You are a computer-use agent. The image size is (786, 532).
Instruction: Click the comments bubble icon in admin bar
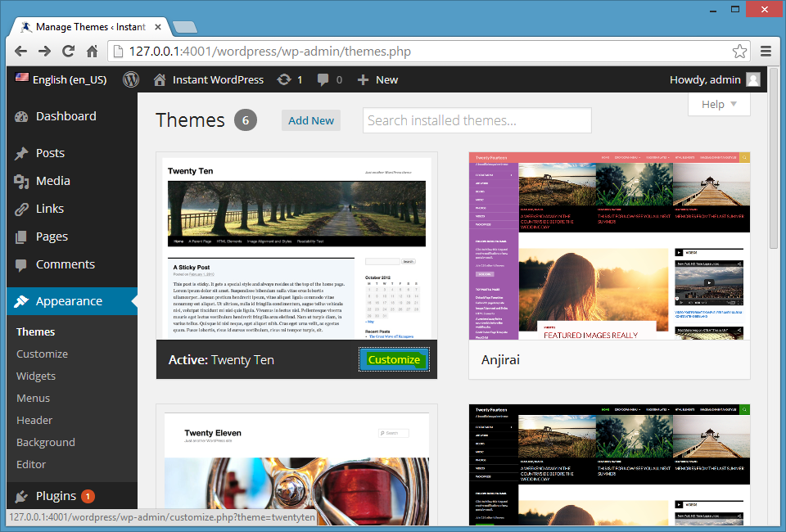pyautogui.click(x=323, y=79)
